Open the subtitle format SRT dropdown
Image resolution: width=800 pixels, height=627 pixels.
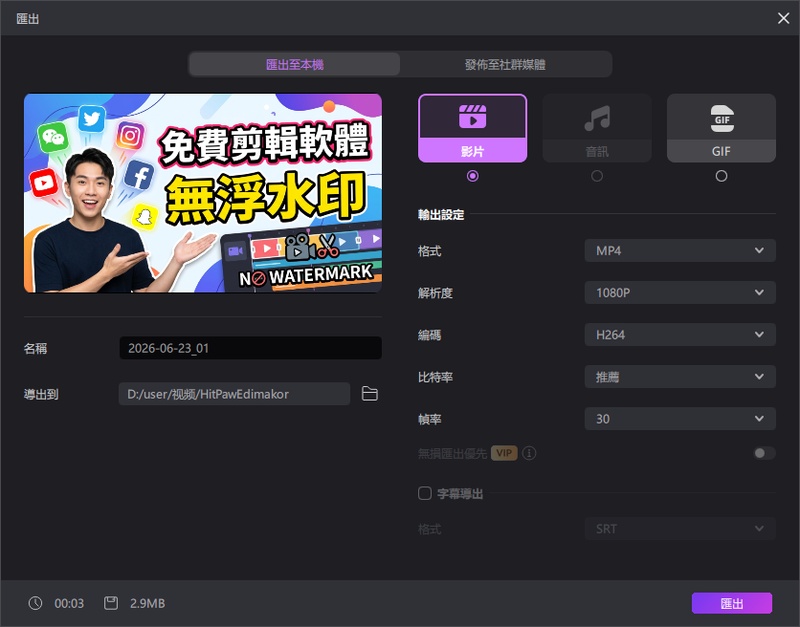[x=680, y=529]
